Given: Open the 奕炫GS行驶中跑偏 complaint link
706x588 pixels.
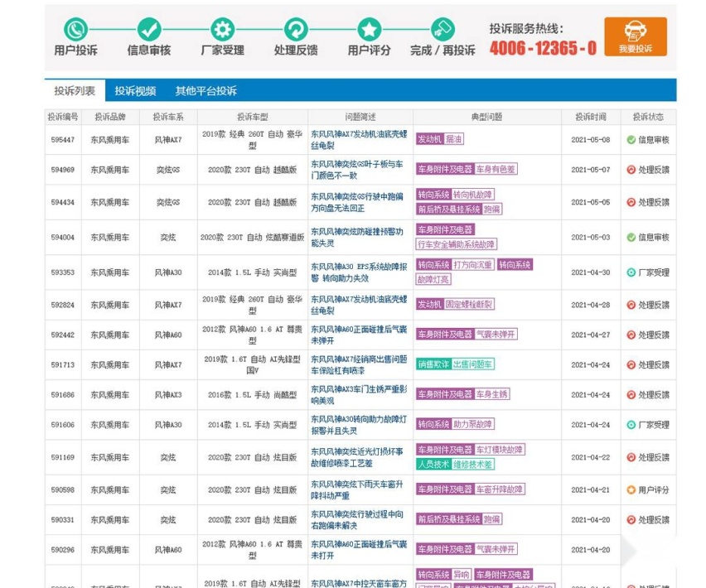Looking at the screenshot, I should [x=357, y=202].
